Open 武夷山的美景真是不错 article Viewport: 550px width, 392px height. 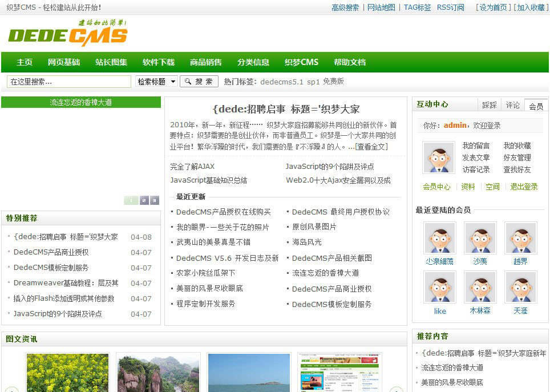[213, 242]
